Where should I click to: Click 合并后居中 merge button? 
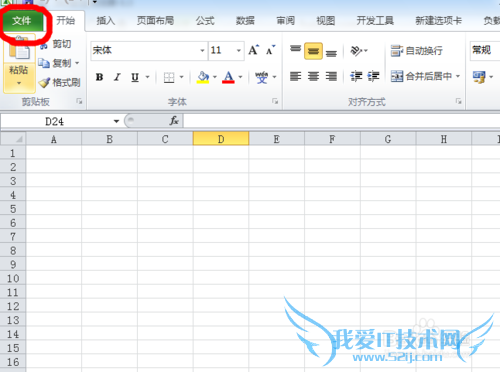pos(421,77)
